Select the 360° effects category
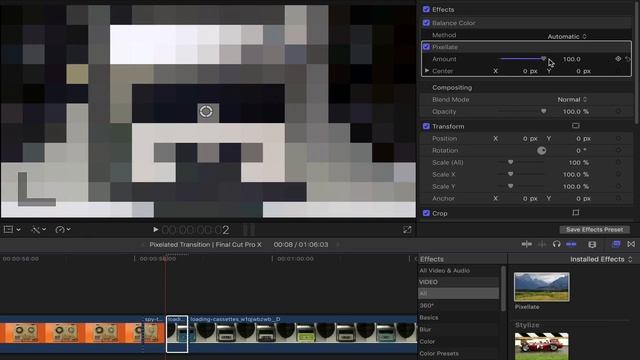Viewport: 640px width, 360px height. point(427,305)
